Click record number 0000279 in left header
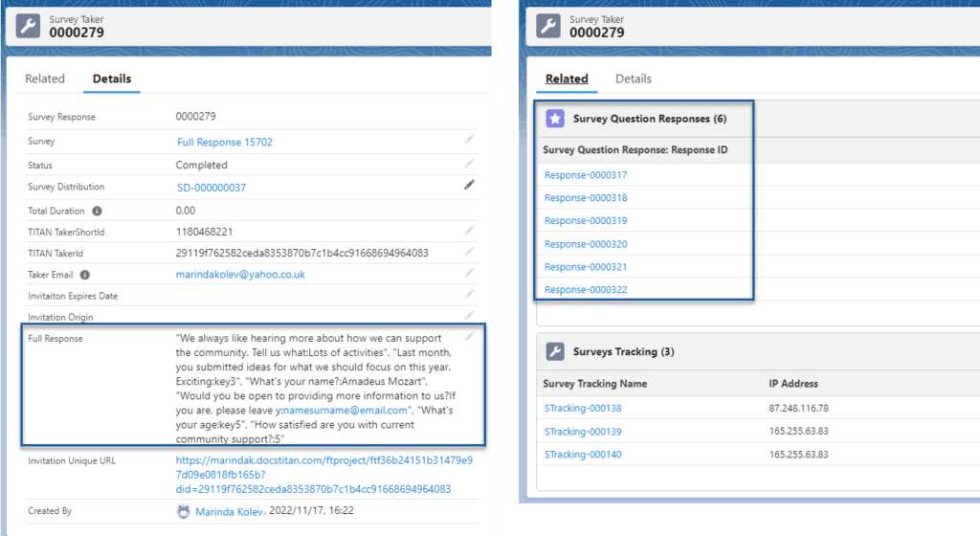Screen dimensions: 980x536 pyautogui.click(x=77, y=33)
